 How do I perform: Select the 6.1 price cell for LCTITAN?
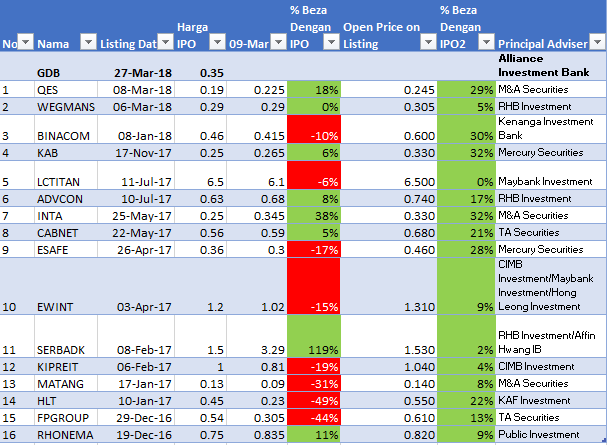[x=256, y=175]
